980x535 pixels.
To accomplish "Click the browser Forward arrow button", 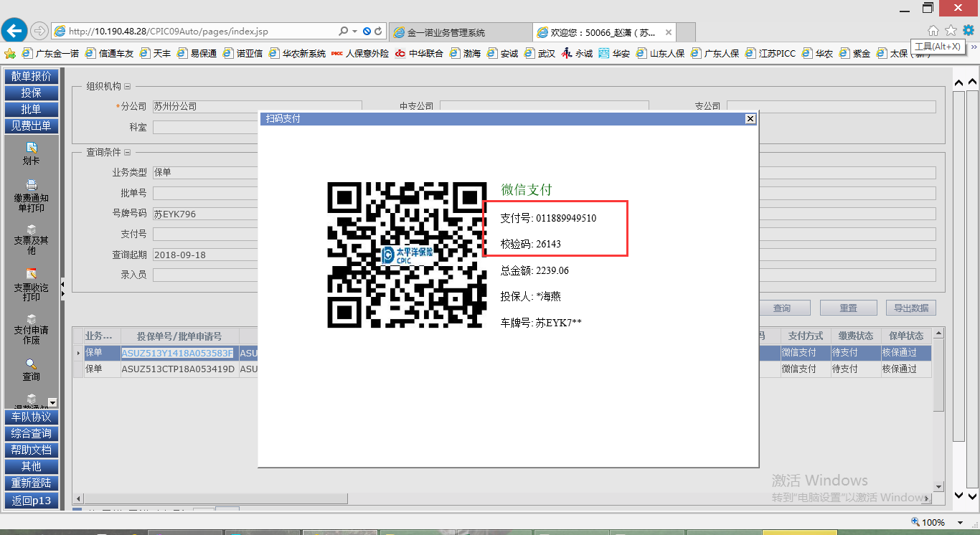I will [39, 32].
